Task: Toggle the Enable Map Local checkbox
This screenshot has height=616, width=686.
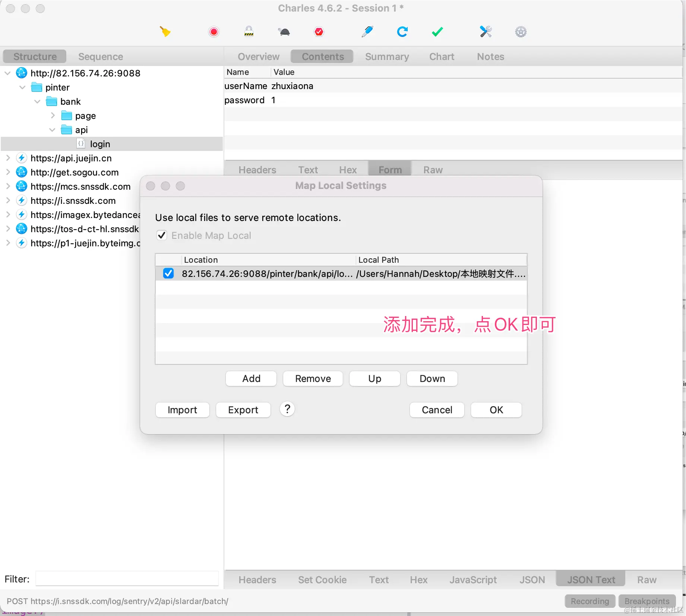Action: click(x=162, y=236)
